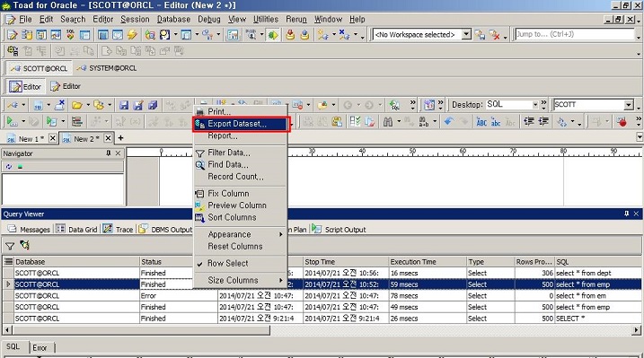The width and height of the screenshot is (644, 358).
Task: Click the save workspace icon beside workspace box
Action: coord(480,35)
